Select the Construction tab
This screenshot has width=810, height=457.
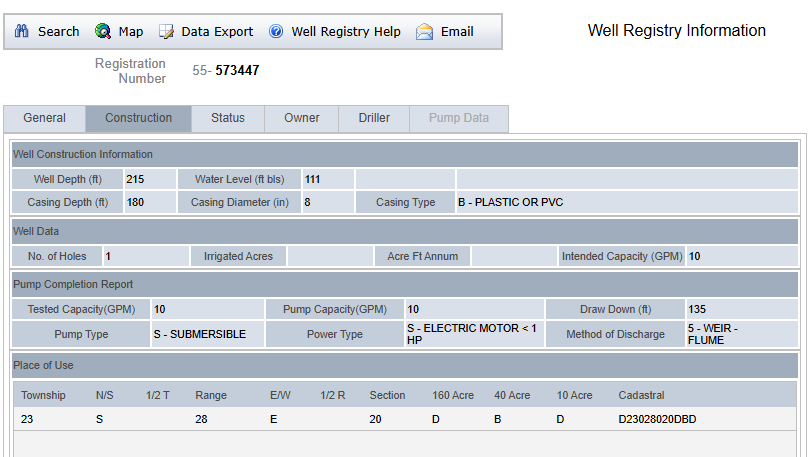coord(138,118)
